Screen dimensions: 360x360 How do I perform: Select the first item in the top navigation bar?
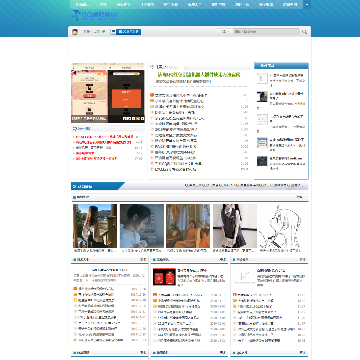tap(82, 4)
